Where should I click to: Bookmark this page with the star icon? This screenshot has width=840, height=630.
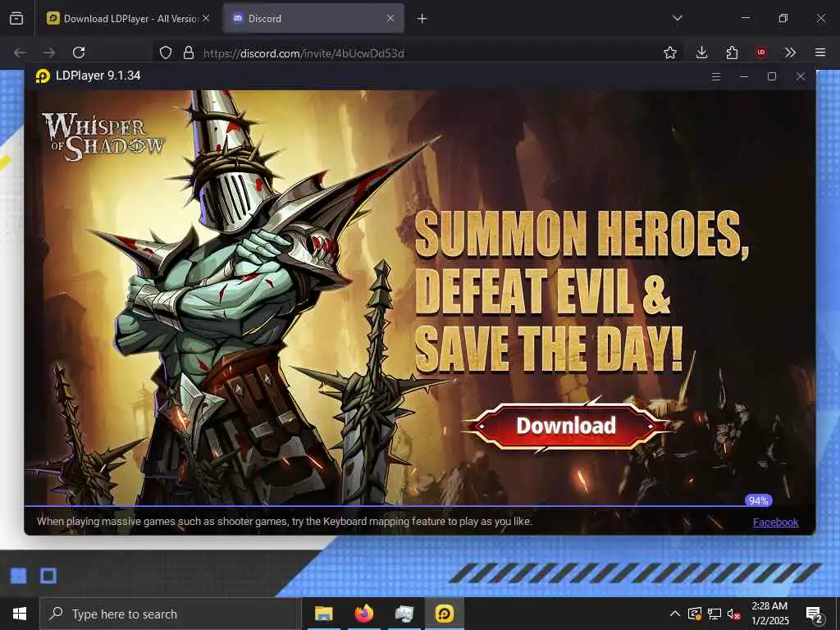tap(669, 52)
